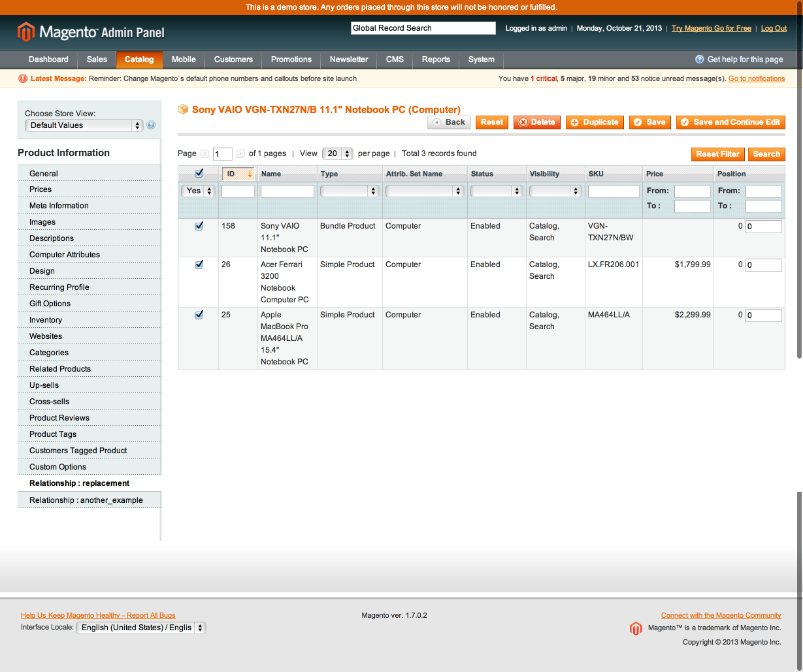Sort the grid by the SKU column header
Image resolution: width=803 pixels, height=672 pixels.
[x=596, y=174]
